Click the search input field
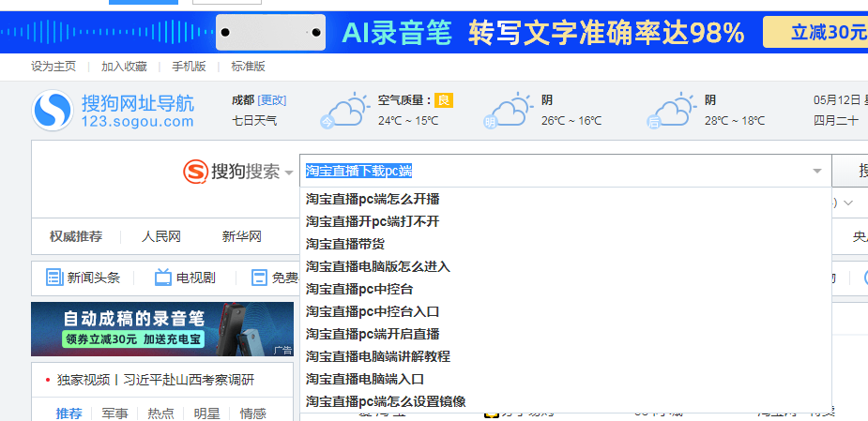The image size is (868, 421). click(x=565, y=171)
